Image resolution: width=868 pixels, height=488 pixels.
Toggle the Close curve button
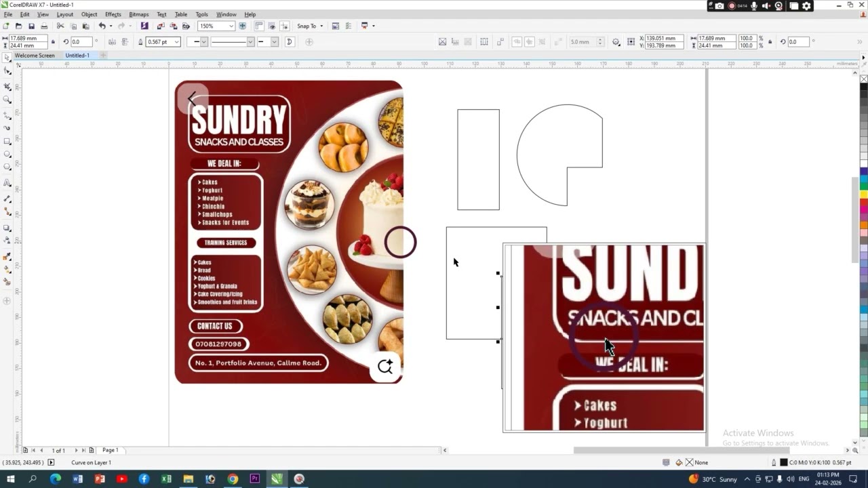[290, 41]
